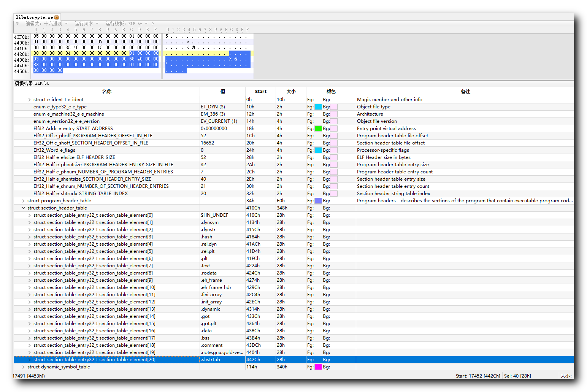Expand struct dynamic_symbol_table row
587x392 pixels.
(23, 367)
